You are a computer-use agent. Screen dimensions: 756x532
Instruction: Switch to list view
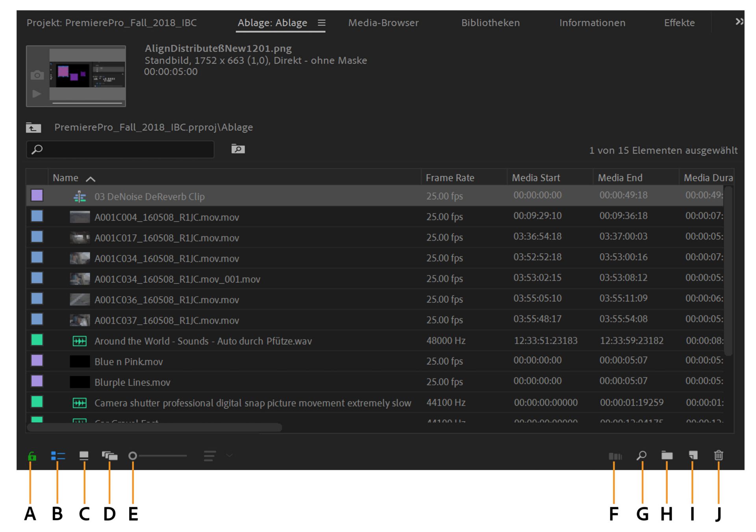coord(58,456)
